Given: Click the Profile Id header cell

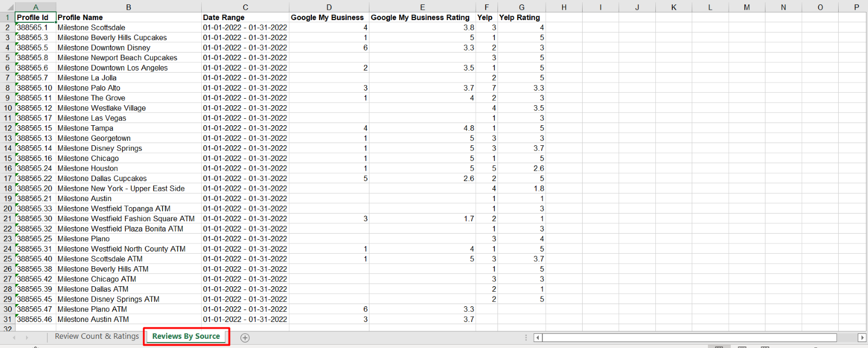Looking at the screenshot, I should (35, 17).
